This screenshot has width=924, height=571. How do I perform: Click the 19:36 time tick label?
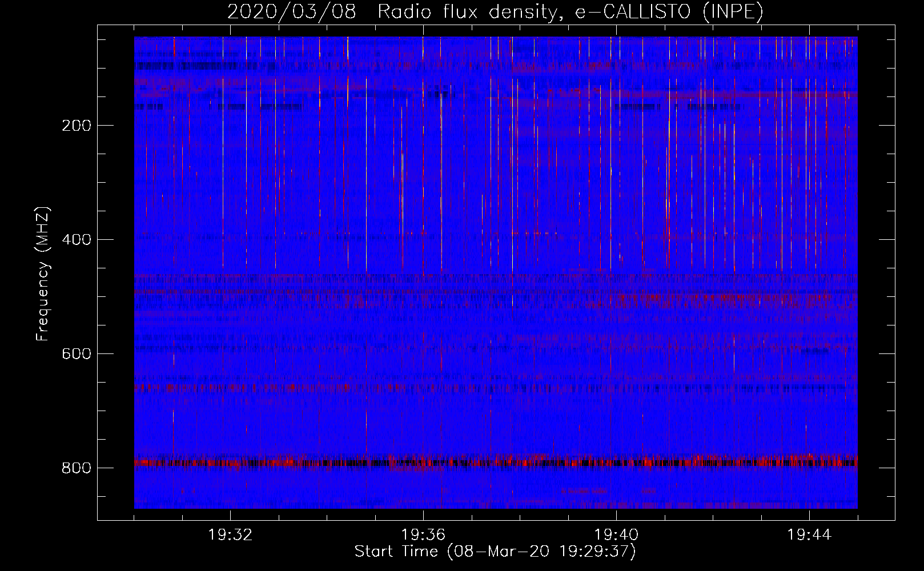click(423, 535)
